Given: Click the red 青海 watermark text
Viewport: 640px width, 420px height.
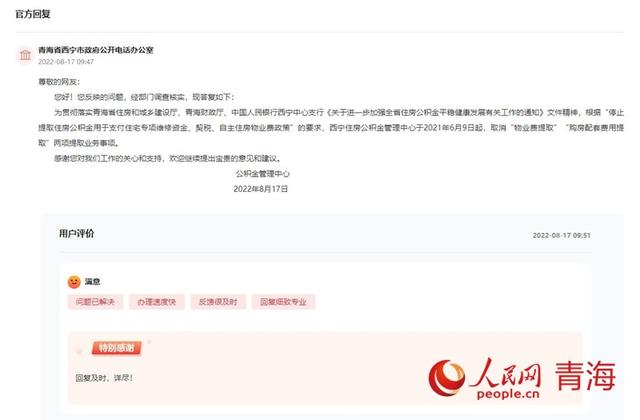Looking at the screenshot, I should point(585,376).
